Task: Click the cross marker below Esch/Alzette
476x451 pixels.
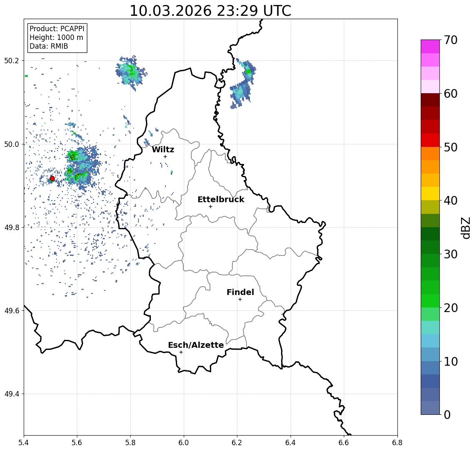Action: (x=181, y=352)
